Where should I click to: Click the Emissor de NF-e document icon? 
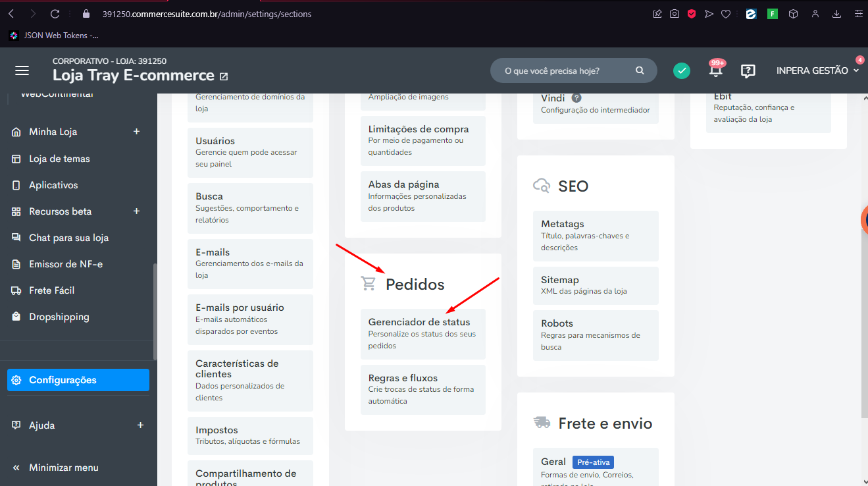16,264
